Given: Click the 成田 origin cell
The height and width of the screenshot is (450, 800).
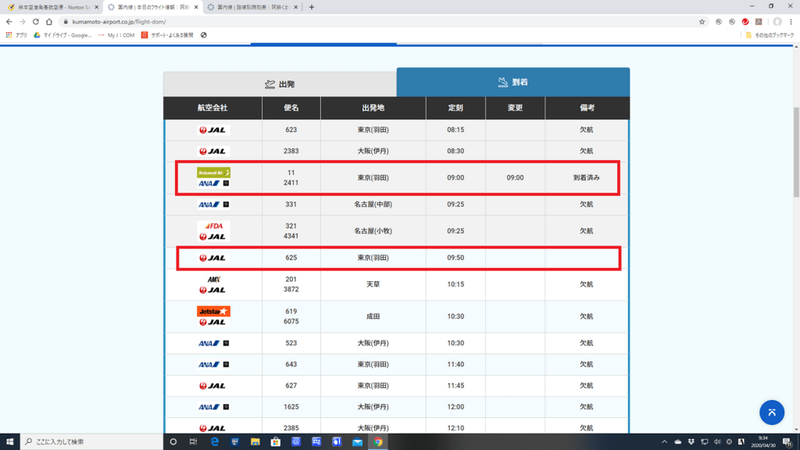Looking at the screenshot, I should coord(373,316).
